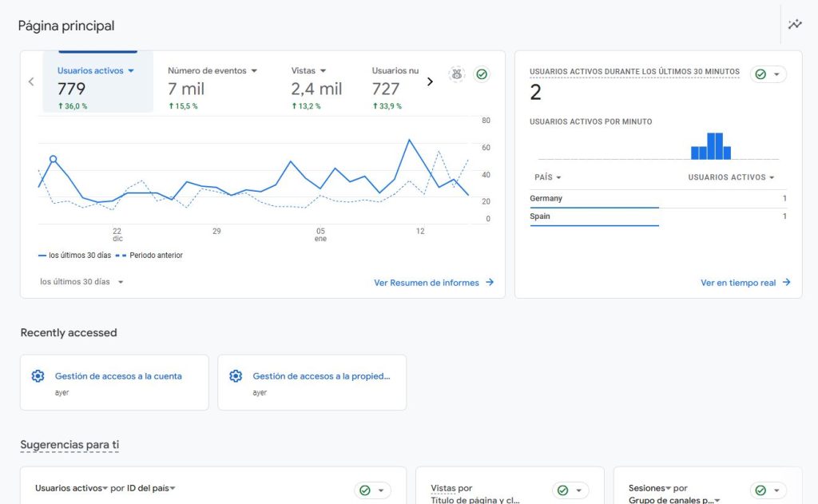Open the Usuarios activos metric dropdown arrow
The height and width of the screenshot is (504, 818).
(x=131, y=70)
